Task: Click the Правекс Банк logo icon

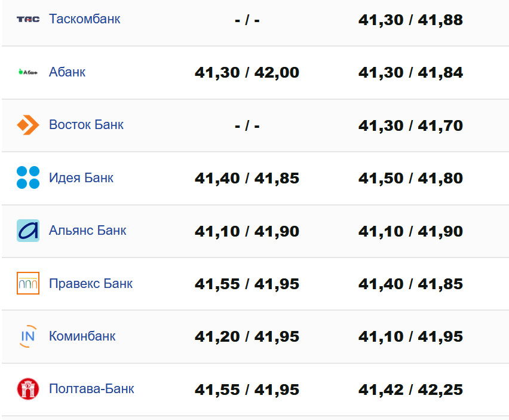Action: (x=28, y=283)
